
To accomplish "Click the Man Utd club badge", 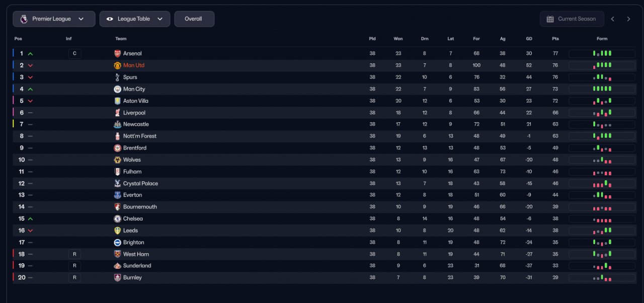I will tap(117, 65).
